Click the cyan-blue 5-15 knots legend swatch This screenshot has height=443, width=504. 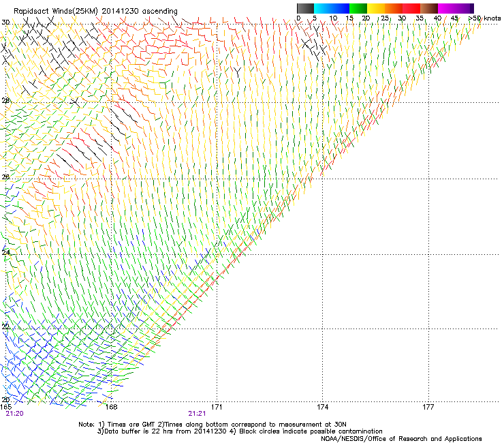(x=332, y=8)
